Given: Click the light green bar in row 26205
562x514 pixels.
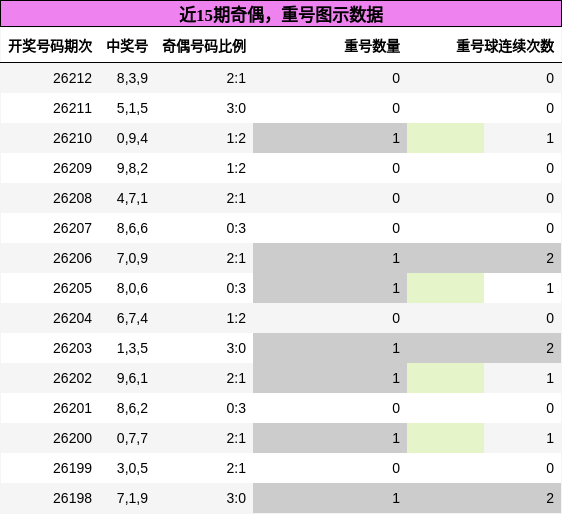Looking at the screenshot, I should [445, 288].
